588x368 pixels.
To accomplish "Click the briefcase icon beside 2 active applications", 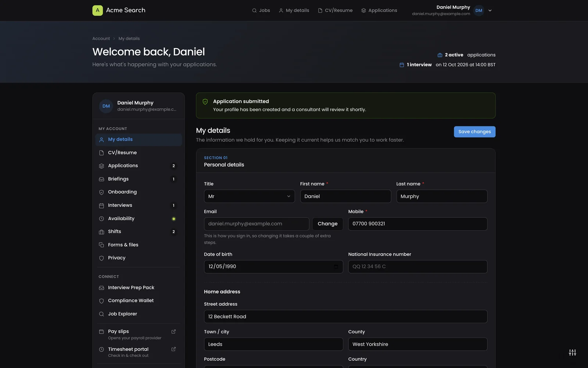I will pyautogui.click(x=440, y=55).
